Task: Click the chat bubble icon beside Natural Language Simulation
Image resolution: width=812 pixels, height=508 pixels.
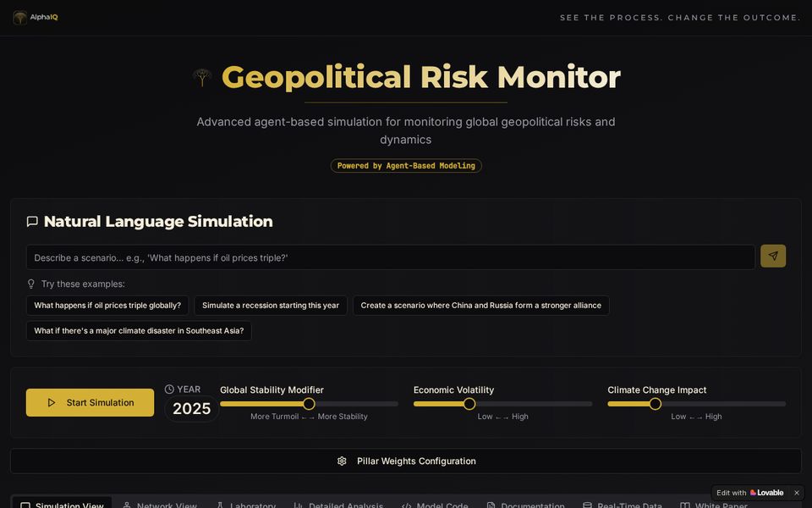Action: tap(32, 222)
